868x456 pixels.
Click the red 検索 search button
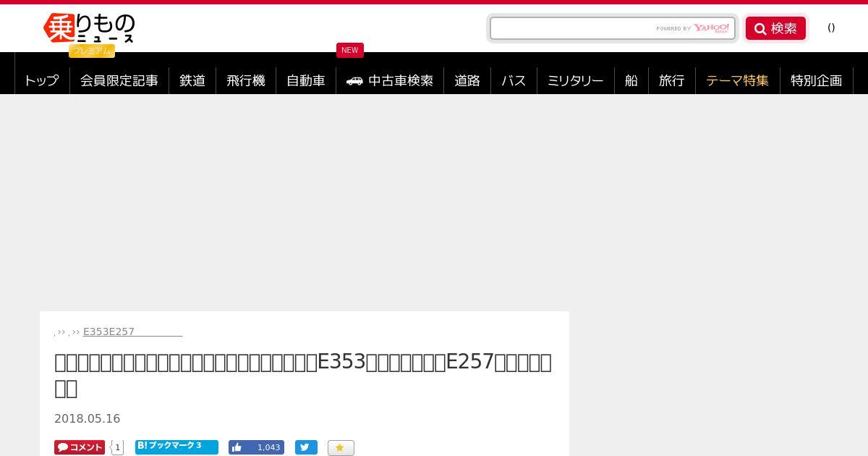tap(775, 28)
